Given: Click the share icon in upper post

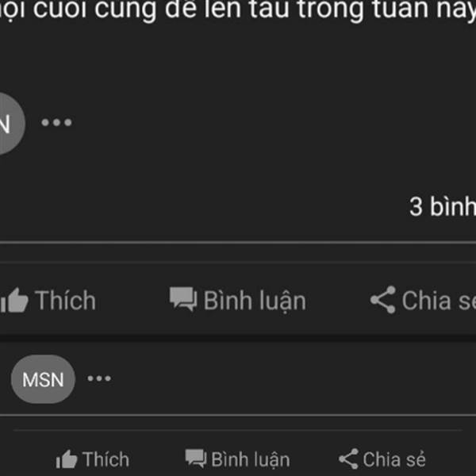Looking at the screenshot, I should click(383, 300).
